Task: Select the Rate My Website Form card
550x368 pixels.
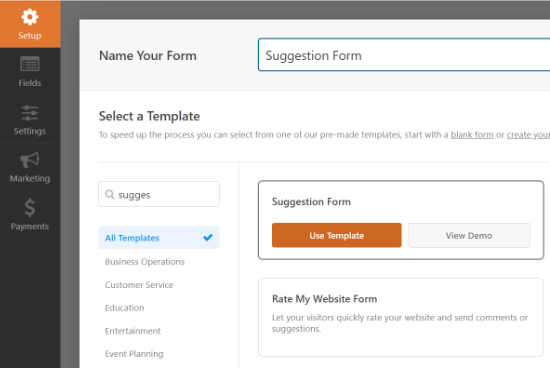Action: [401, 317]
